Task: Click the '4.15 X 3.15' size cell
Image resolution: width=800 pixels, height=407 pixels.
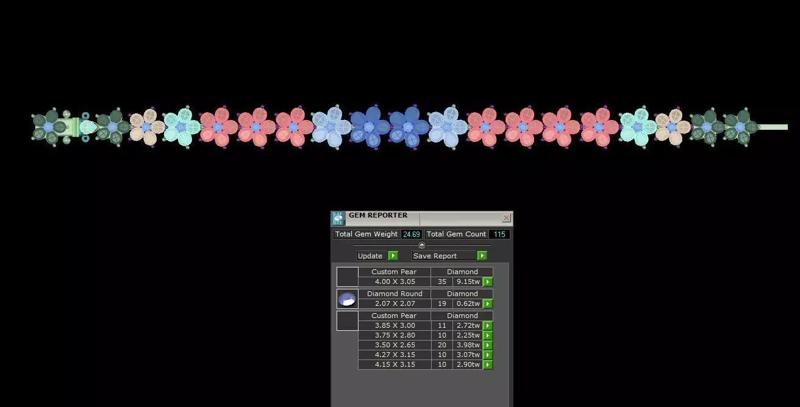Action: pos(394,364)
